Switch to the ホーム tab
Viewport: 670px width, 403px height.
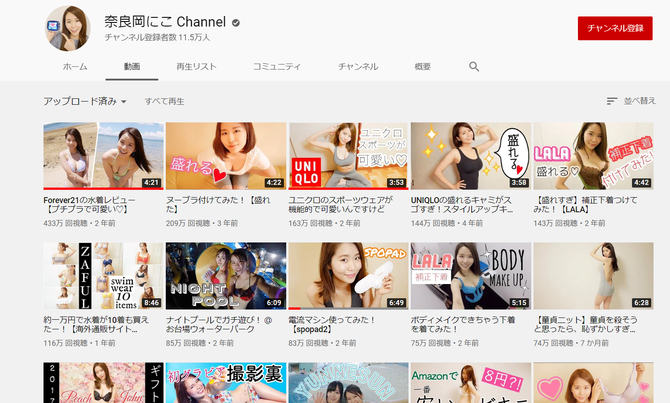(75, 67)
